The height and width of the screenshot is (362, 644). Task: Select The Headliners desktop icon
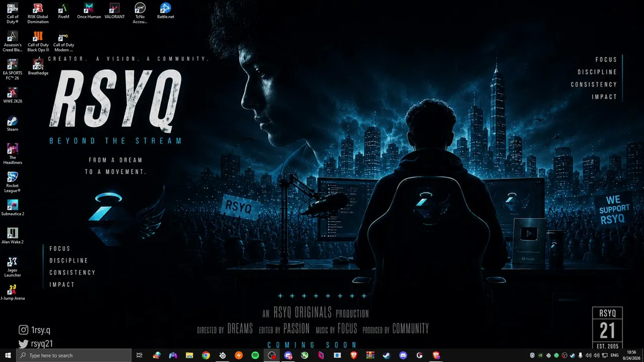click(x=13, y=154)
